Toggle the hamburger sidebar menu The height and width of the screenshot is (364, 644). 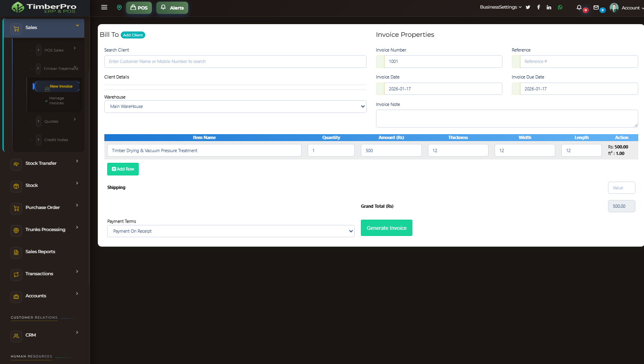[104, 7]
